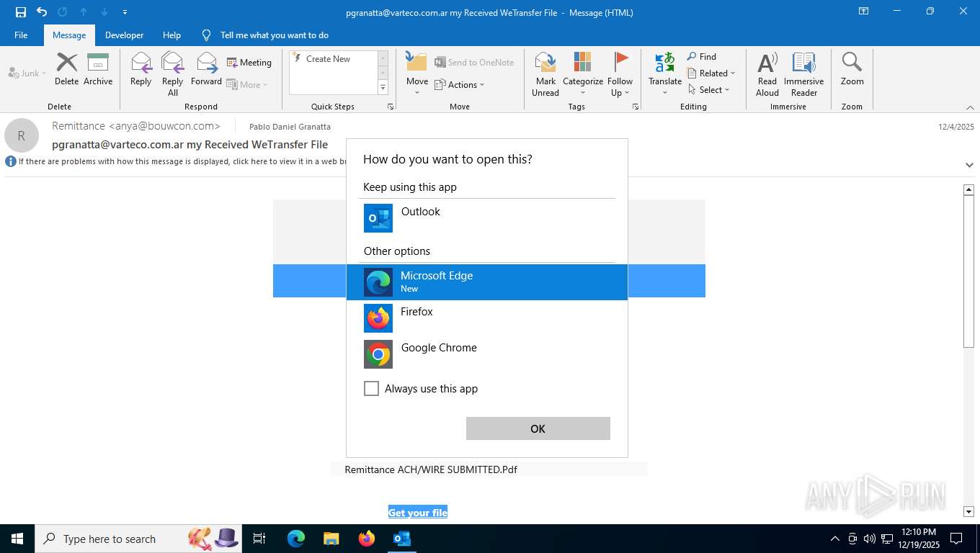Open the Help tab
Viewport: 980px width, 553px height.
(171, 35)
